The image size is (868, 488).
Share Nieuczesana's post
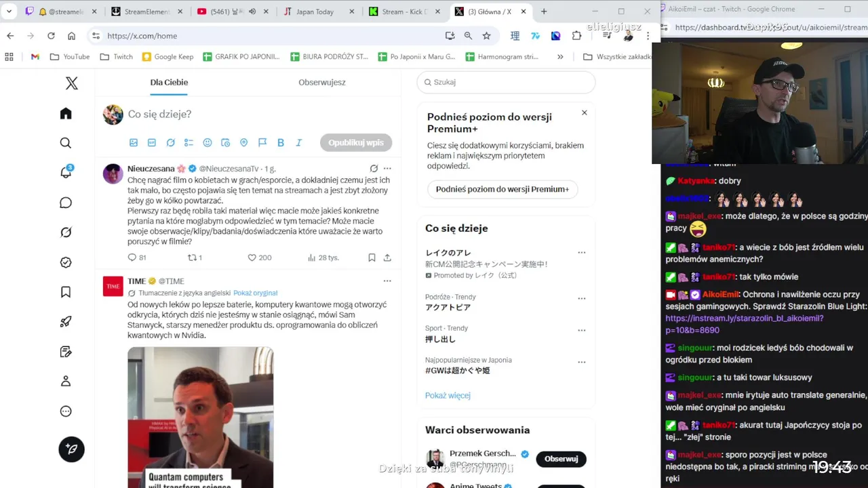click(387, 258)
